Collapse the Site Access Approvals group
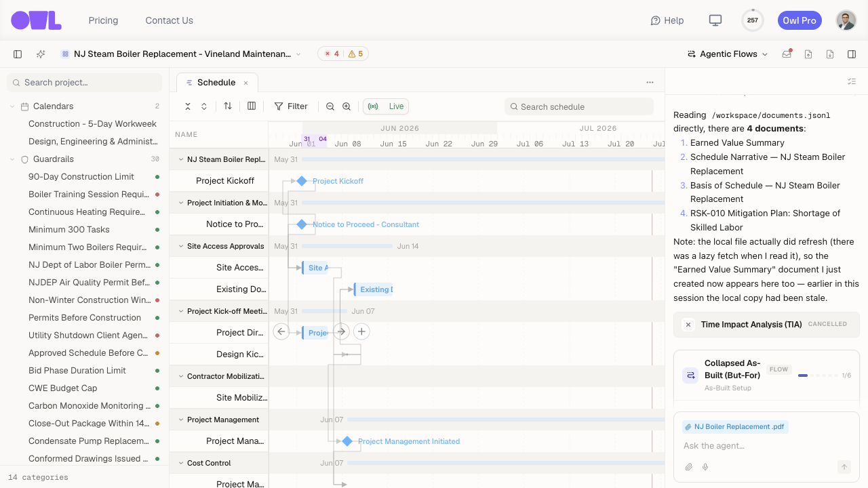Screen dimensions: 868x488 point(181,246)
